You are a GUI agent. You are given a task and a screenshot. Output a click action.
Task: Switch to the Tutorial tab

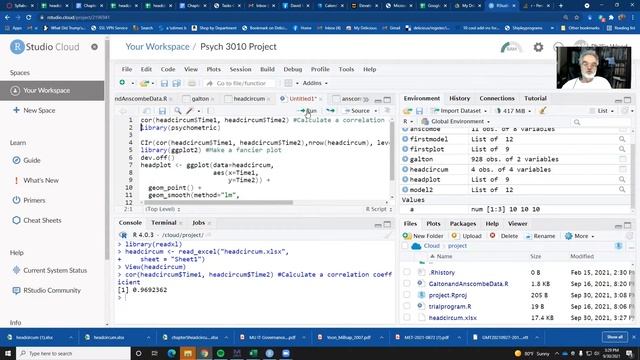[x=535, y=98]
